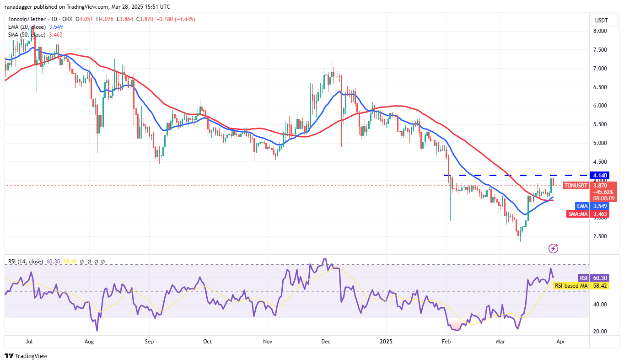The width and height of the screenshot is (624, 364).
Task: Open the RSI (14, close) indicator legend
Action: (x=26, y=262)
